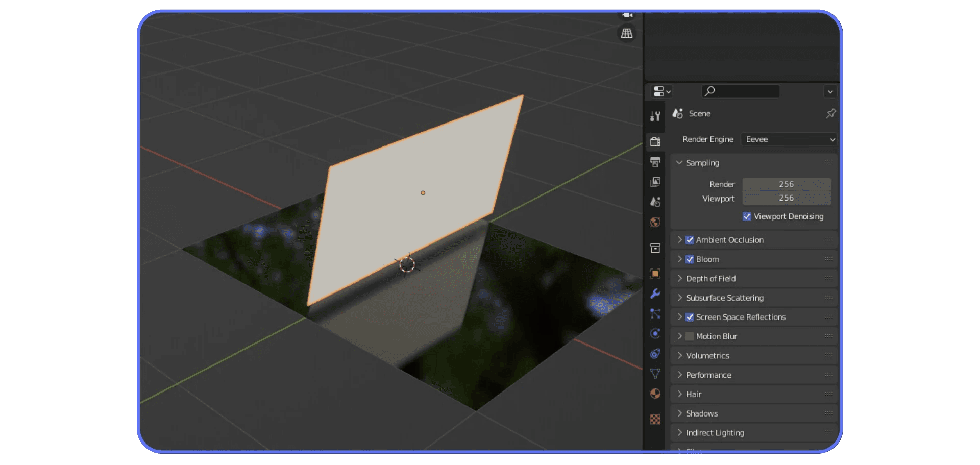The height and width of the screenshot is (465, 980).
Task: Open the Texture properties checker icon
Action: [x=655, y=419]
